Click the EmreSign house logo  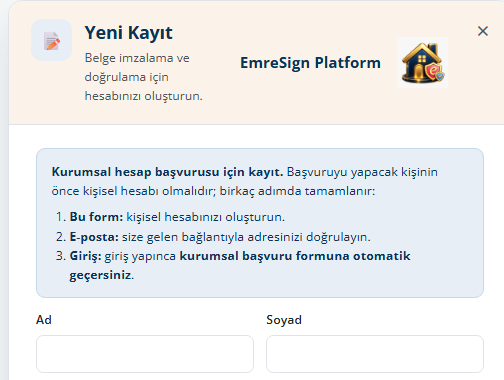[422, 62]
